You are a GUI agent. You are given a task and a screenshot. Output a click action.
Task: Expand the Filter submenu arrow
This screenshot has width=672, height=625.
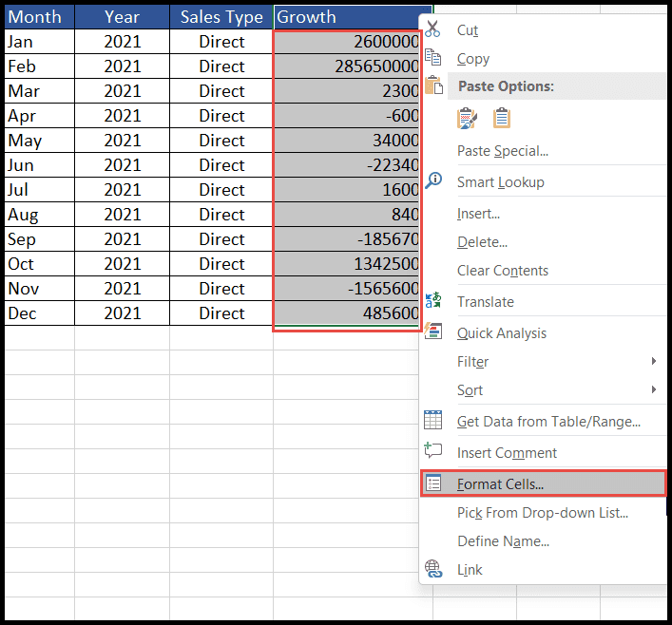(x=654, y=361)
